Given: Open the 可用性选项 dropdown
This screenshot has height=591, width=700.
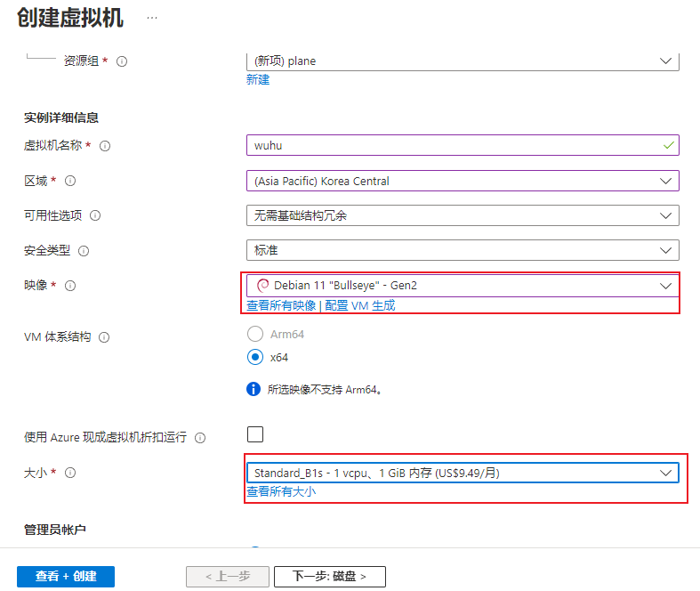Looking at the screenshot, I should 463,215.
